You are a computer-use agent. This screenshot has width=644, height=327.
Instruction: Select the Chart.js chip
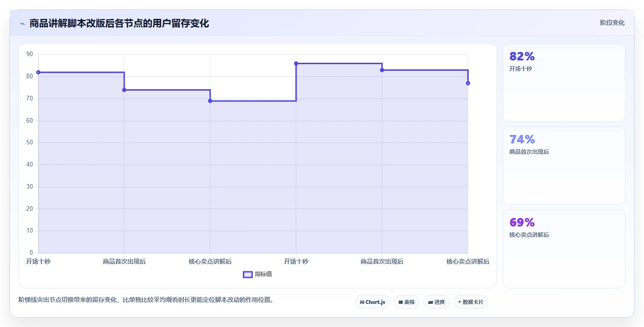point(372,302)
